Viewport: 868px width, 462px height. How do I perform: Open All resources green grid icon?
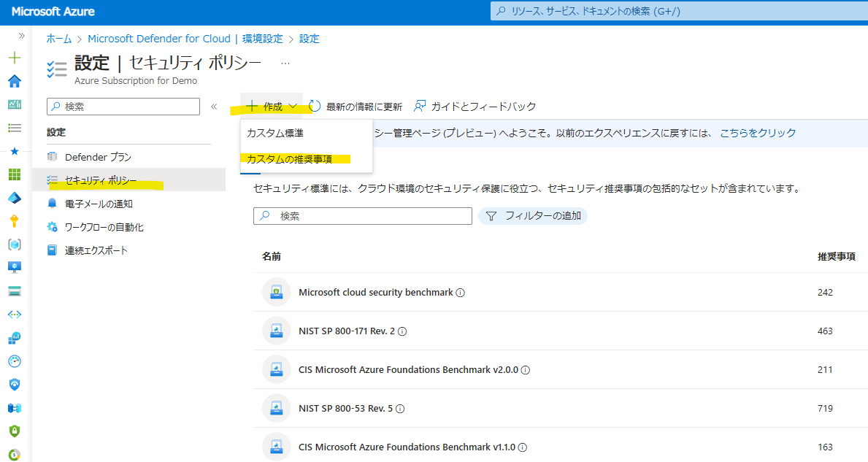click(15, 174)
